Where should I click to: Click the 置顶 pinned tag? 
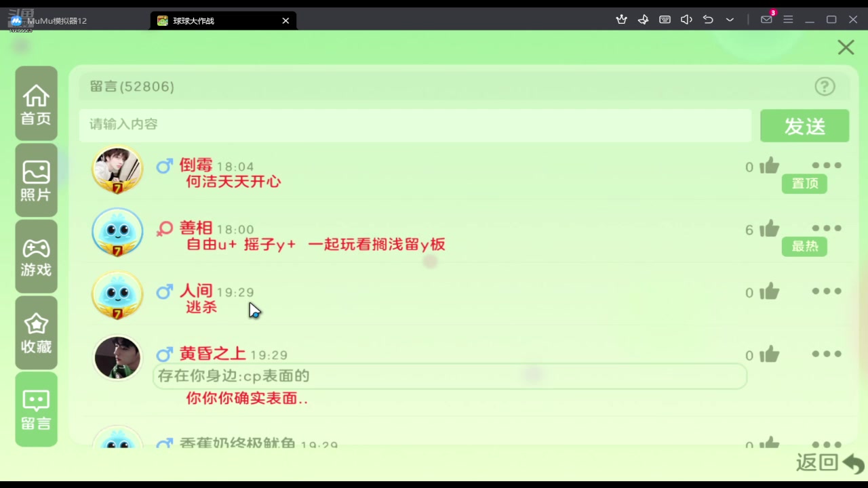[x=804, y=184]
